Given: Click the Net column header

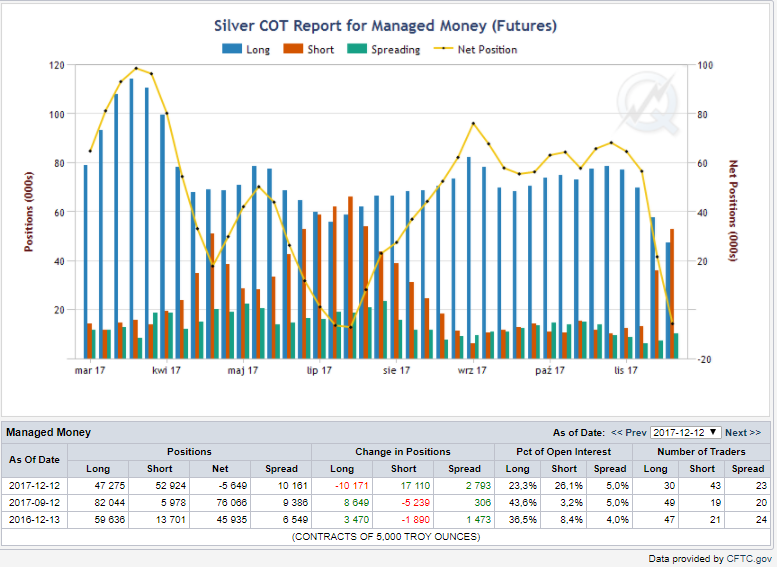Looking at the screenshot, I should [220, 468].
